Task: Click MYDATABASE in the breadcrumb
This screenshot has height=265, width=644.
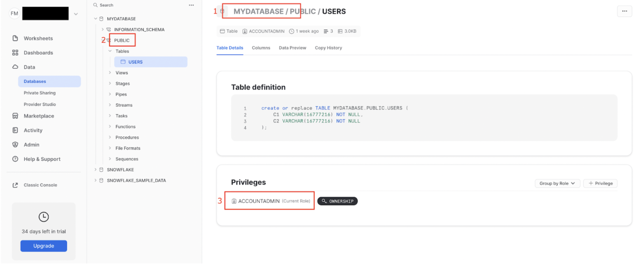Action: pos(258,11)
